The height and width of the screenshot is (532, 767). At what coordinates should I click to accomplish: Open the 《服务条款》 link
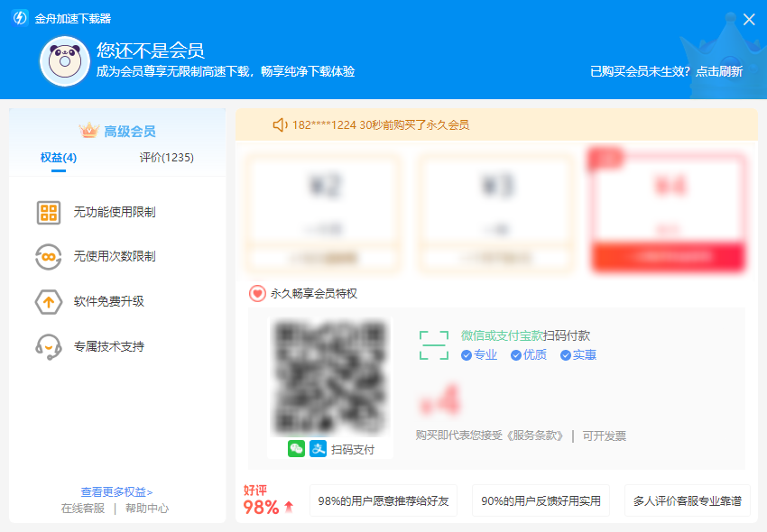pyautogui.click(x=535, y=436)
